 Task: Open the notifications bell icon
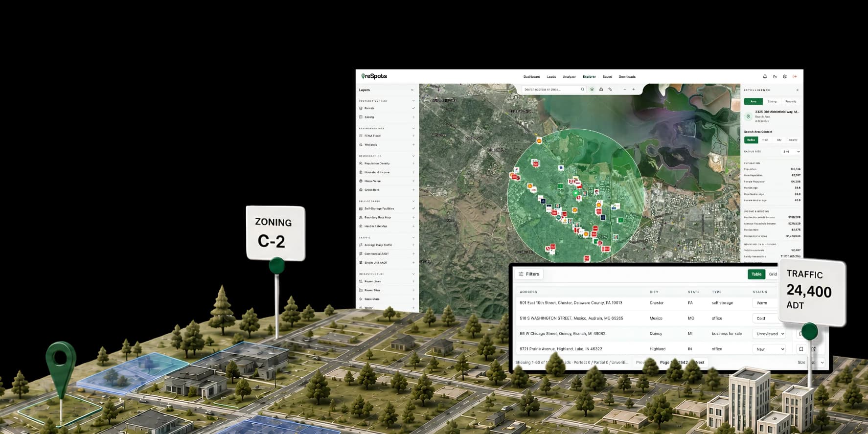pyautogui.click(x=765, y=76)
